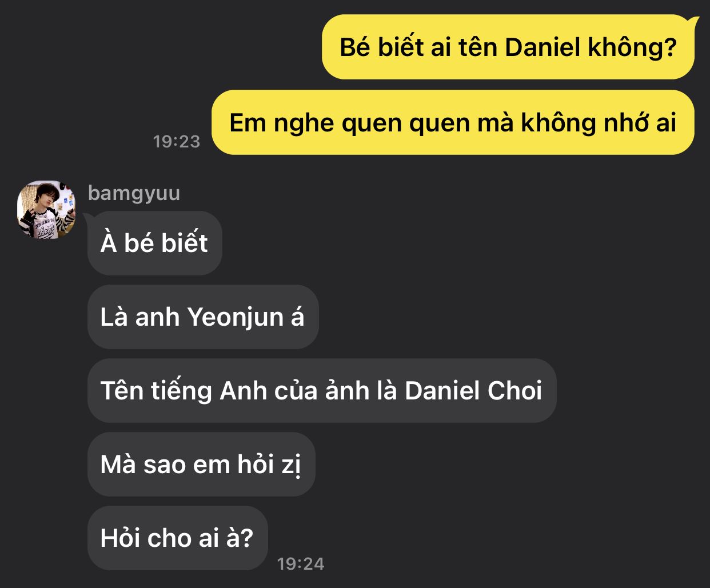Click the name 'Daniel Choi' in the gray message
The image size is (710, 588).
[473, 391]
